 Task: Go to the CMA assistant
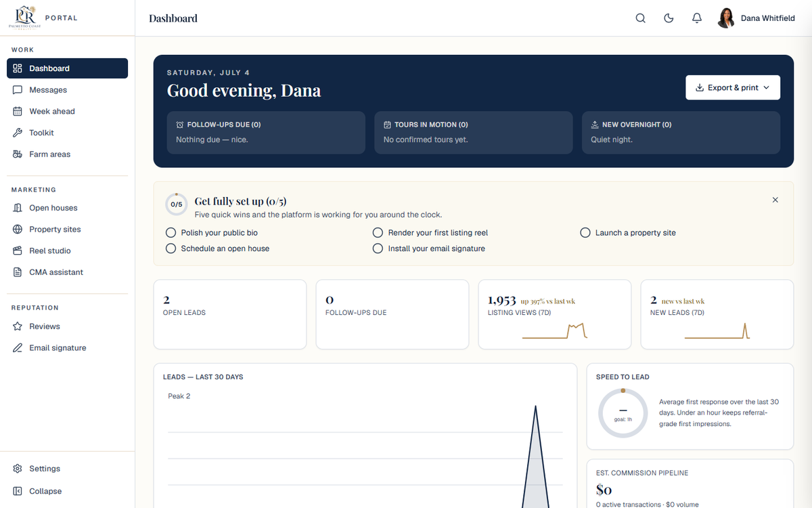(67, 272)
